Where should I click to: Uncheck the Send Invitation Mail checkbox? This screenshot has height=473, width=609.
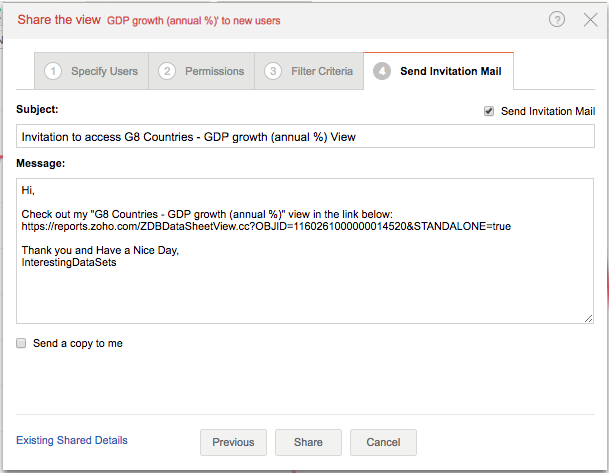pos(489,111)
